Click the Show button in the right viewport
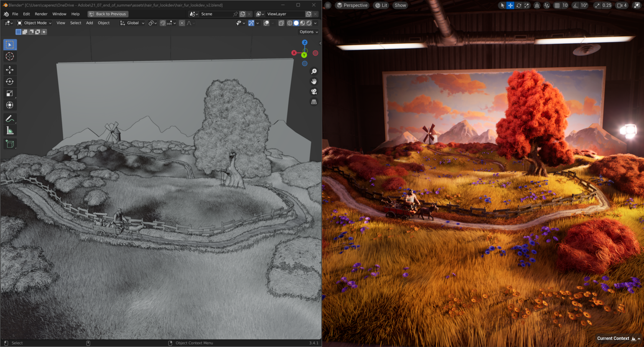This screenshot has width=644, height=347. click(400, 5)
